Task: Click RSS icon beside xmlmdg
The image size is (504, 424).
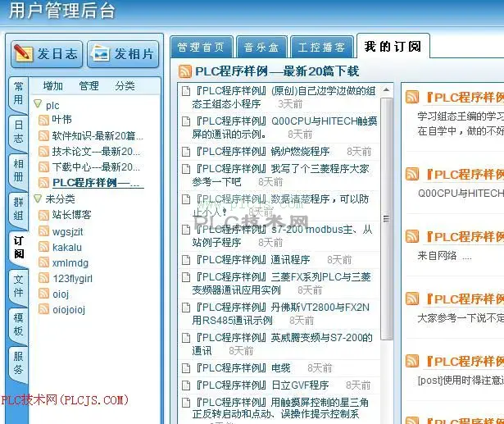Action: [43, 262]
